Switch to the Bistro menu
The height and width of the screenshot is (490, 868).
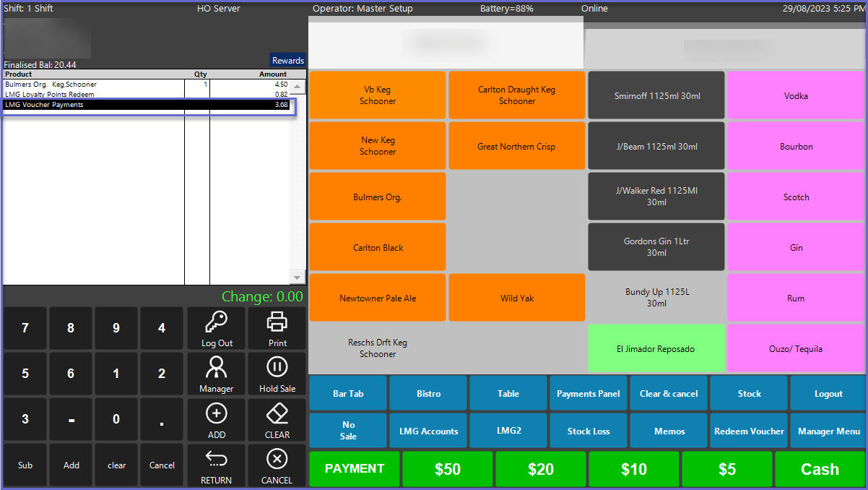pyautogui.click(x=428, y=393)
